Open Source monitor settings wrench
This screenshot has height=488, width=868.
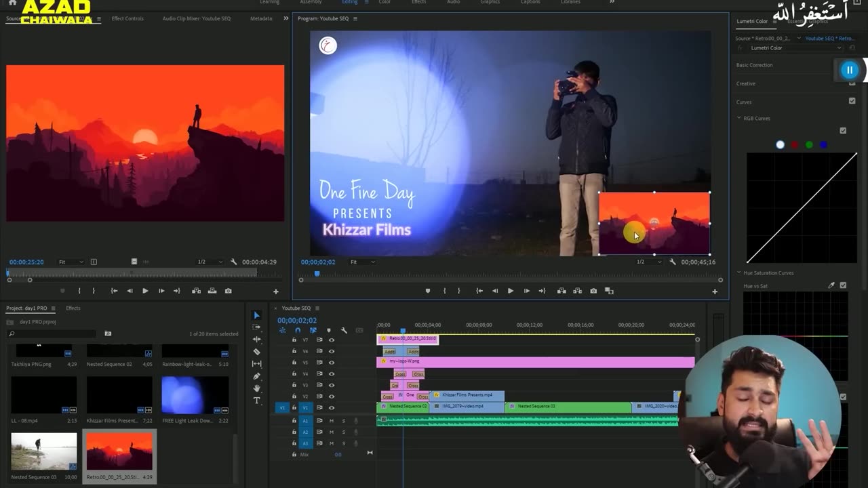pos(234,262)
